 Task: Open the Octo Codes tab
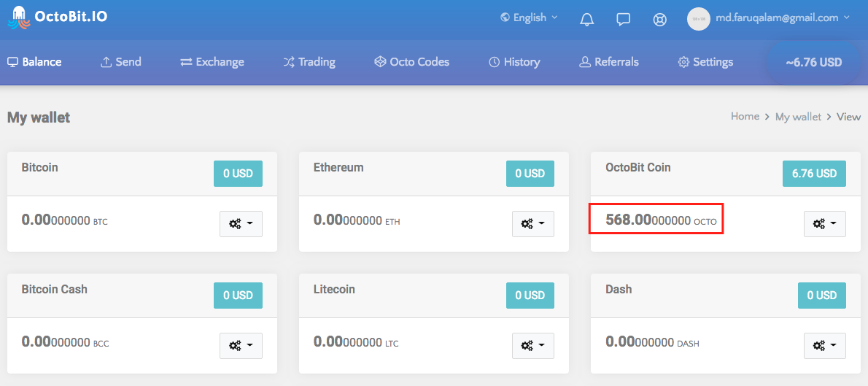(412, 62)
